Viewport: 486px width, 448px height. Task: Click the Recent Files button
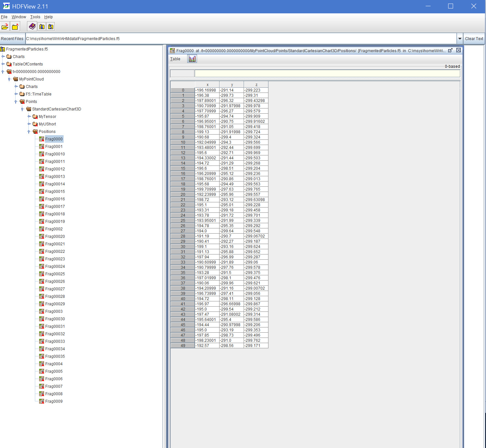[12, 39]
